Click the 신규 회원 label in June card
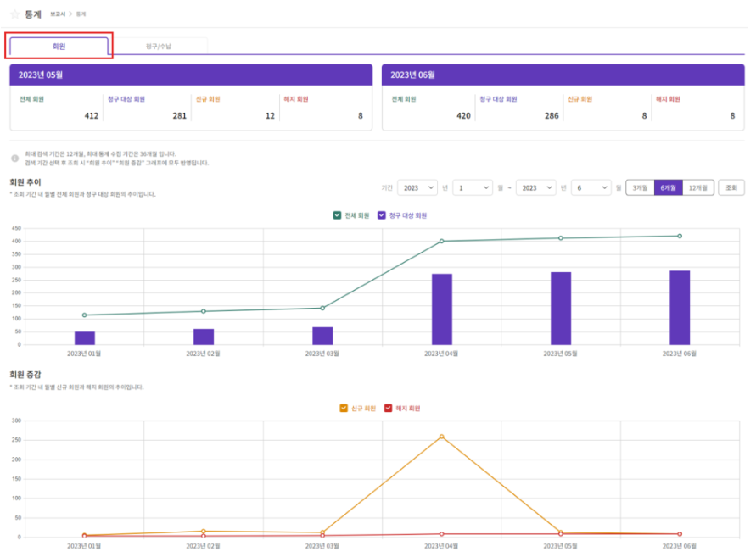 pos(580,99)
